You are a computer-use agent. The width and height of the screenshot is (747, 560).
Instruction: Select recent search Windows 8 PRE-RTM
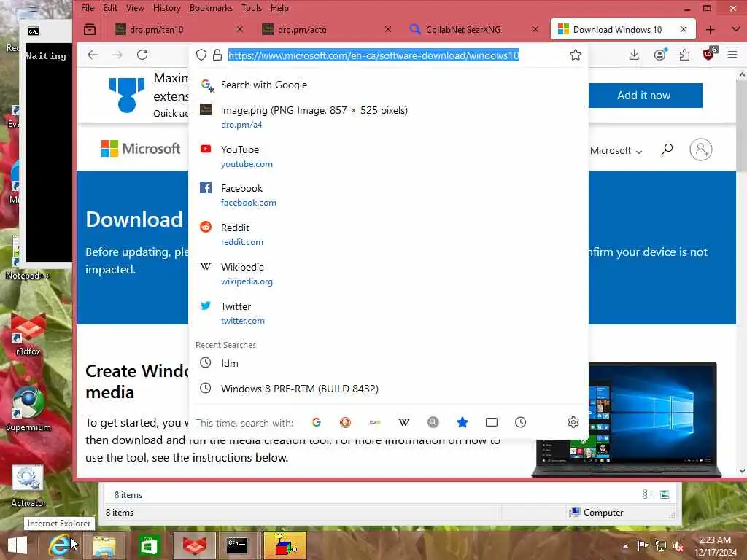pos(388,389)
